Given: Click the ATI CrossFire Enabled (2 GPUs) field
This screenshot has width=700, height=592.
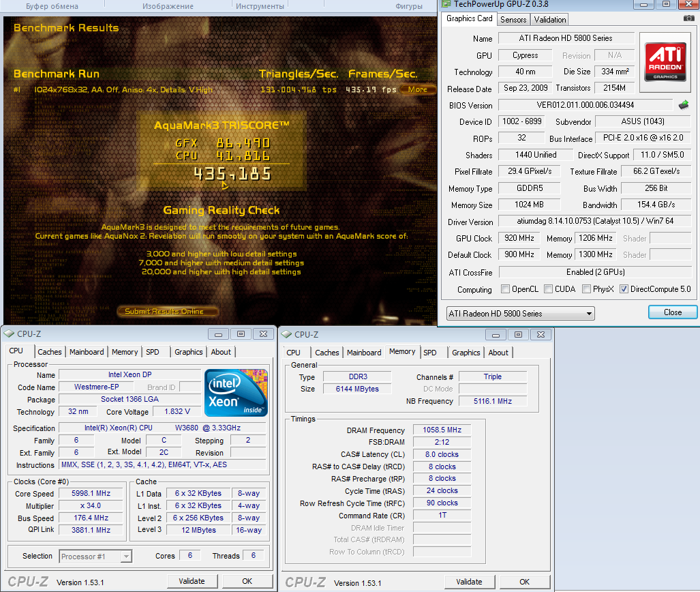Looking at the screenshot, I should (x=596, y=272).
